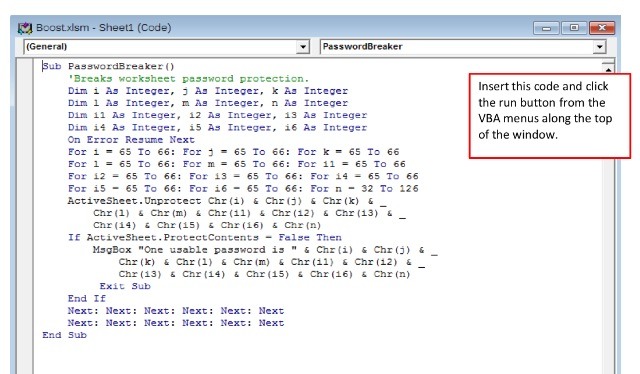Click ActiveSheet.Unprotect in the code
This screenshot has height=374, width=640.
click(134, 201)
